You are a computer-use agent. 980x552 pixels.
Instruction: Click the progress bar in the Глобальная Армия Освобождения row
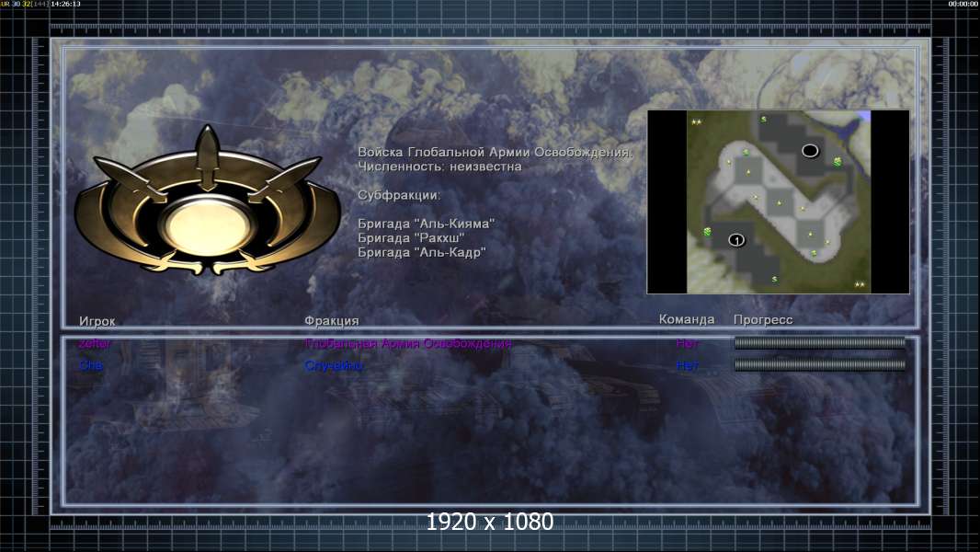[x=820, y=342]
